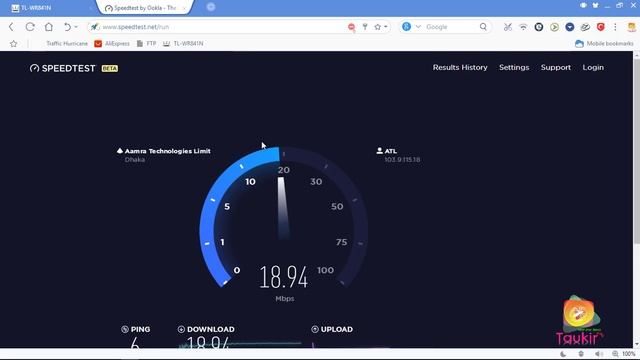Bookmark this page with the star icon
Image resolution: width=640 pixels, height=360 pixels.
pyautogui.click(x=378, y=27)
